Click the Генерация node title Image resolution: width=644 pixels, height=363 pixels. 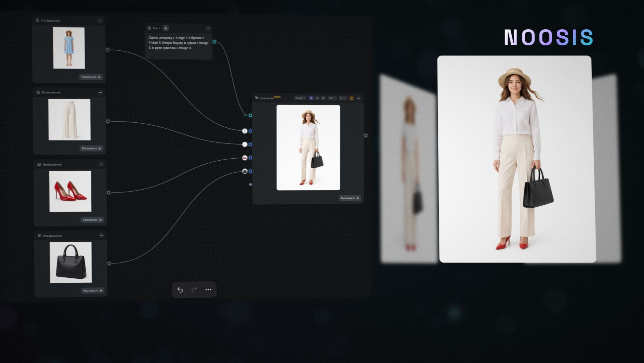266,98
